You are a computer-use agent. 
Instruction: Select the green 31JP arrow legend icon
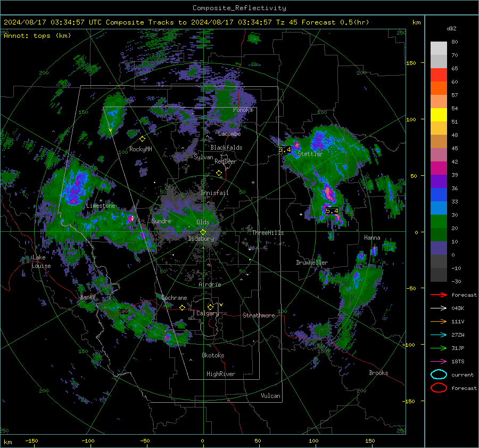[x=439, y=348]
